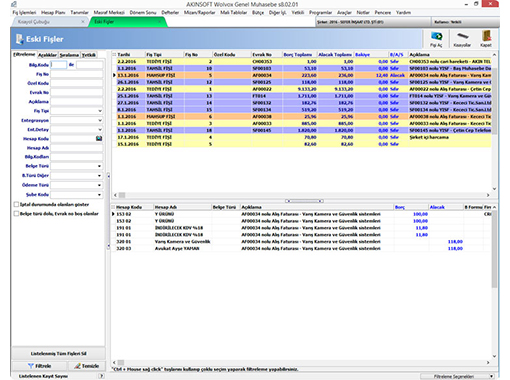Click the lower Hesap Kodu grid's selector icon
The width and height of the screenshot is (510, 380).
[113, 207]
